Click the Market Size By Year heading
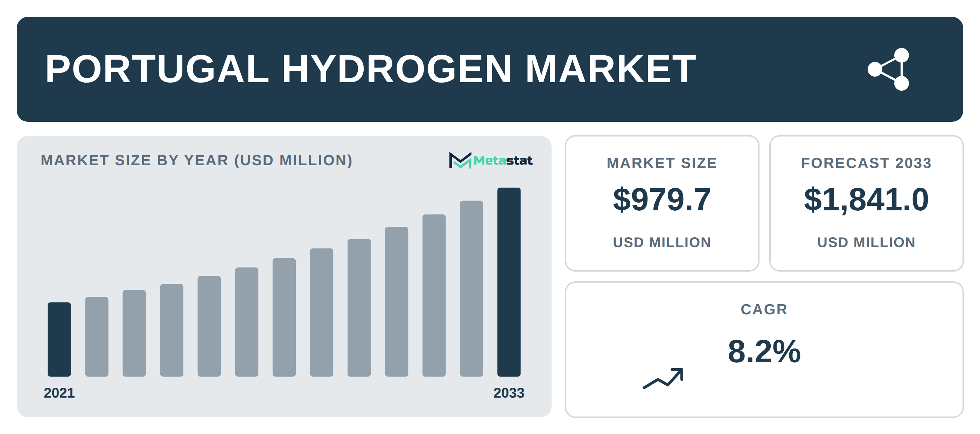The height and width of the screenshot is (434, 980). tap(197, 161)
